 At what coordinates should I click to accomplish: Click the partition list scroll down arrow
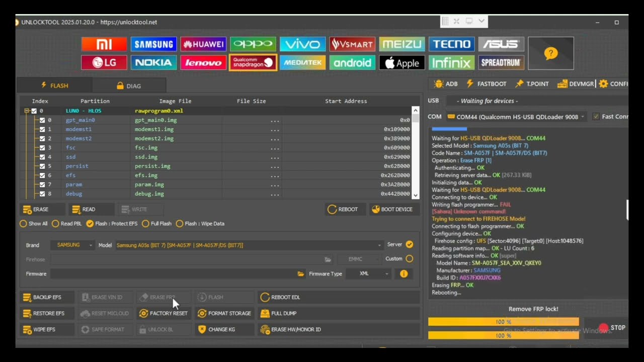click(416, 195)
